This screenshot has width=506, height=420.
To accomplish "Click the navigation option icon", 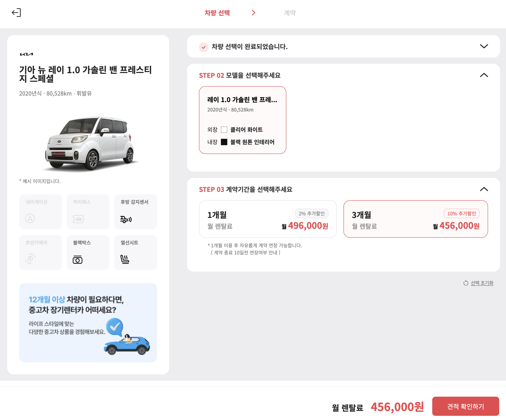I will tap(30, 218).
